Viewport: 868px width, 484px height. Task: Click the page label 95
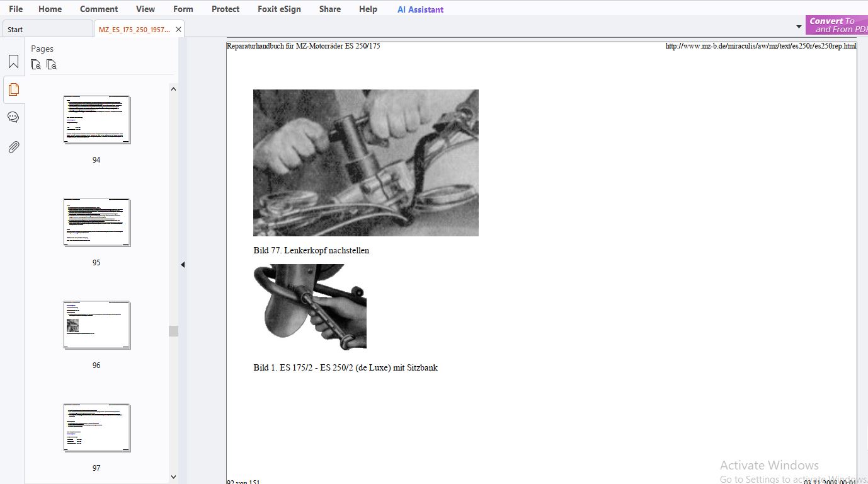(x=96, y=263)
